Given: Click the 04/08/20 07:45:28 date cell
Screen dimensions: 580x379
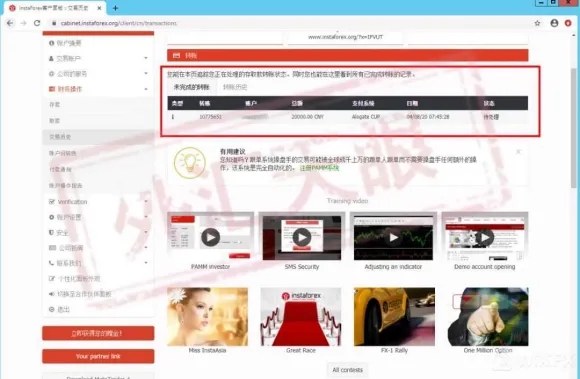Looking at the screenshot, I should [x=428, y=117].
